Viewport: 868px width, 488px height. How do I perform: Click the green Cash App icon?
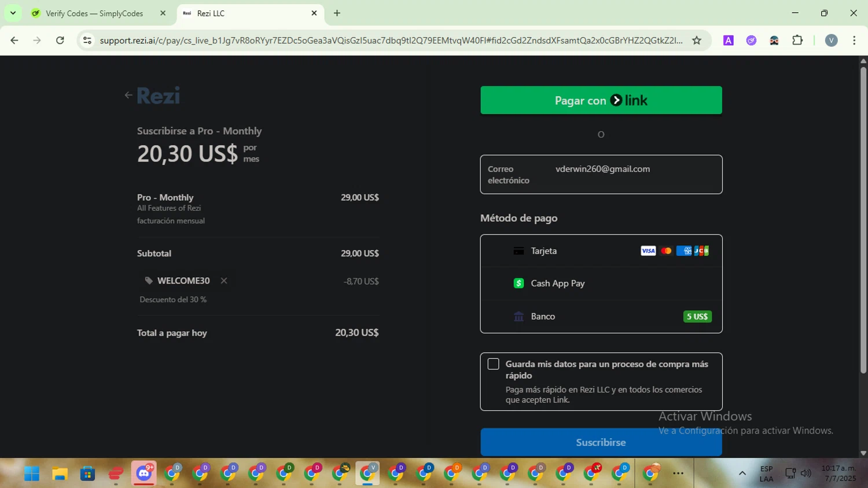(x=518, y=283)
